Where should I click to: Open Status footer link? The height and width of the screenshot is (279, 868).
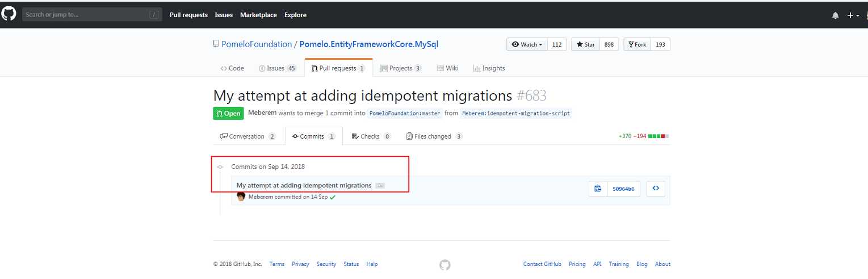pos(351,264)
